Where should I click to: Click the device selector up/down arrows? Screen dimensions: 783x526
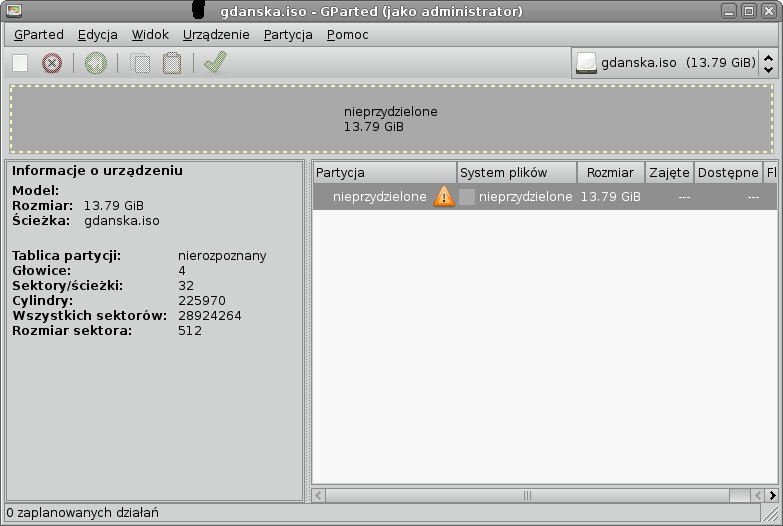pyautogui.click(x=768, y=63)
